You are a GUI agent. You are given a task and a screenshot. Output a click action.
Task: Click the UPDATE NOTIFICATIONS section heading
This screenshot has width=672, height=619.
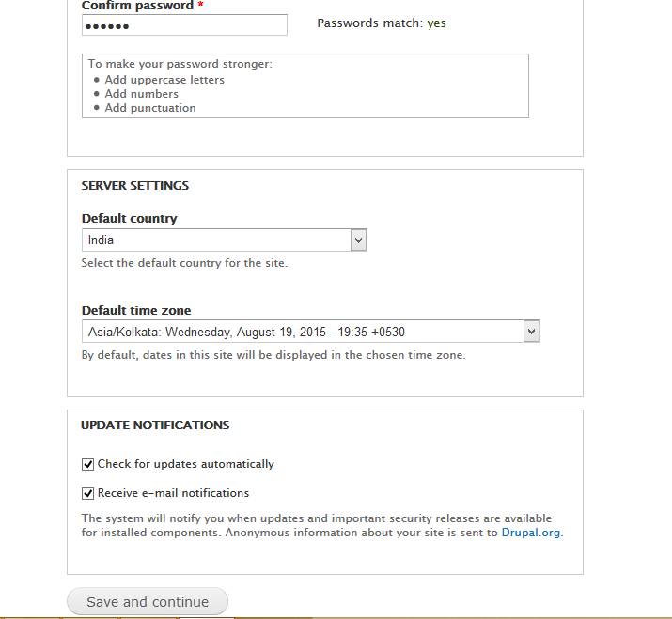tap(155, 425)
